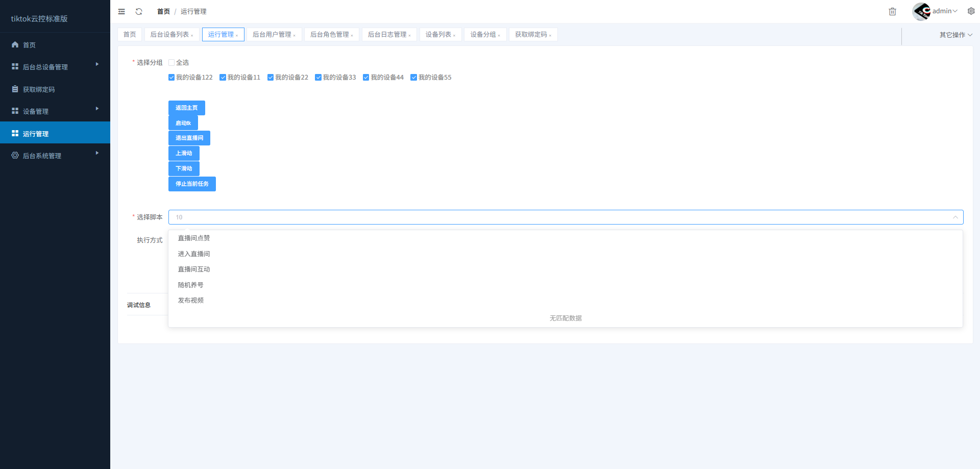Viewport: 980px width, 469px height.
Task: Click the admin avatar picture
Action: pos(920,11)
